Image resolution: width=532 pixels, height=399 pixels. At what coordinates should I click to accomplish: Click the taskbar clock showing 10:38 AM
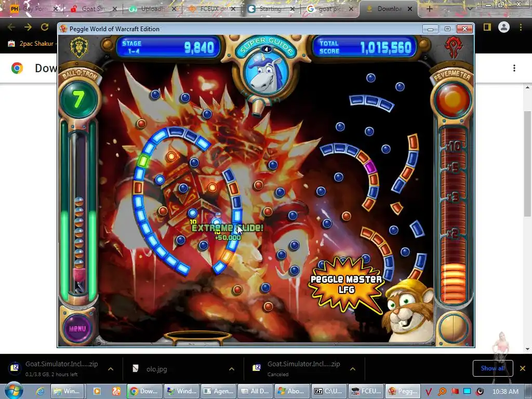(505, 392)
